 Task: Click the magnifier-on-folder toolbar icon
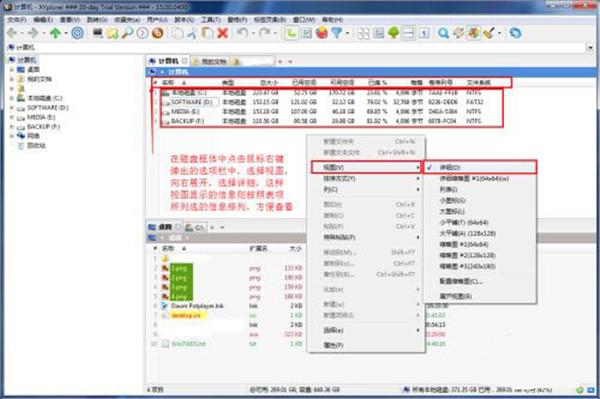point(127,33)
